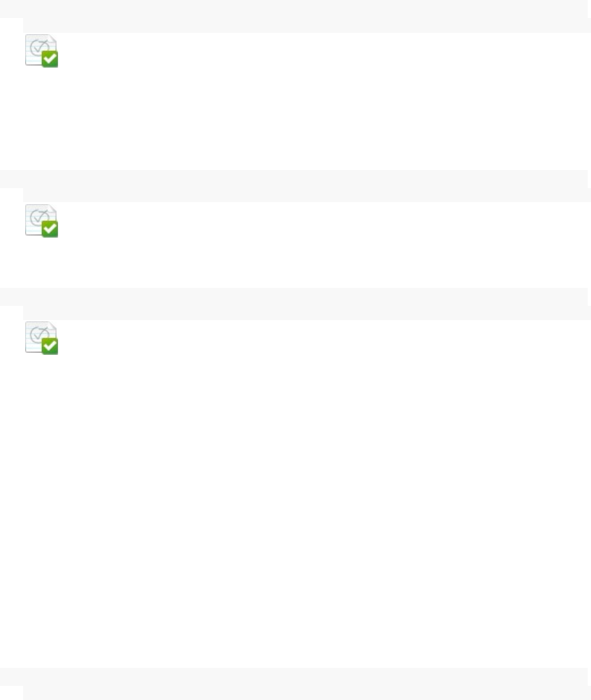Open the second quiz activity icon
591x700 pixels.
41,221
